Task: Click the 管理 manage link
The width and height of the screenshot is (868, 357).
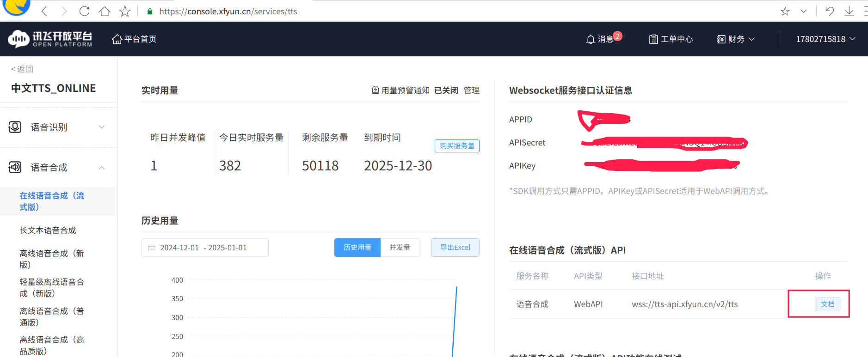Action: (x=472, y=91)
